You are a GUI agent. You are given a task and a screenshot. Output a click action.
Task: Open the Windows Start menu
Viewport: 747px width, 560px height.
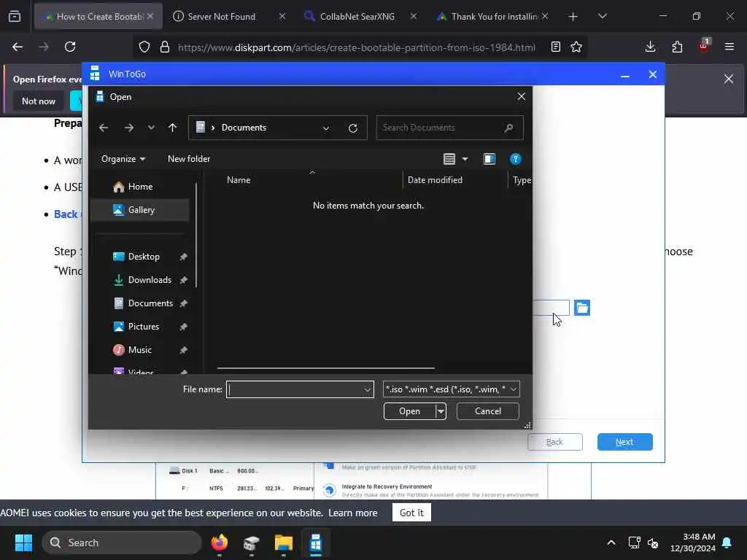(23, 542)
